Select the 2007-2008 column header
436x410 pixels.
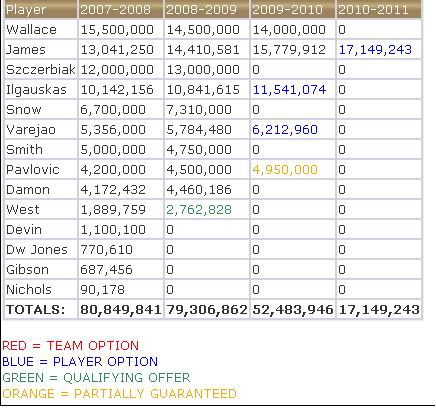point(121,10)
